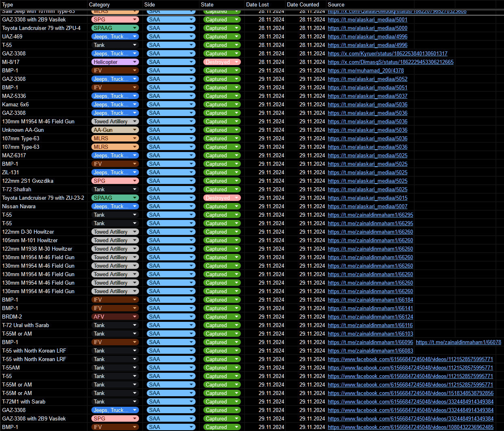The image size is (504, 431).
Task: Open the zainaldinmaham1/66184 source link
Action: click(x=370, y=300)
